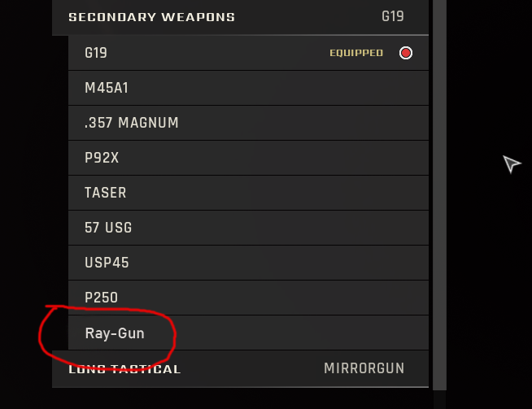This screenshot has width=532, height=409.
Task: Equip the circled Ray-Gun weapon
Action: [x=114, y=333]
